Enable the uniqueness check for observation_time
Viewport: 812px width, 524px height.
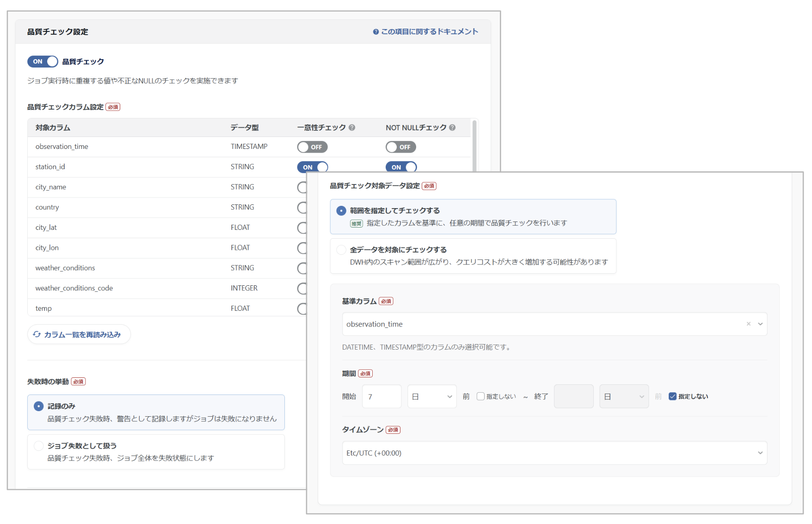pos(312,147)
